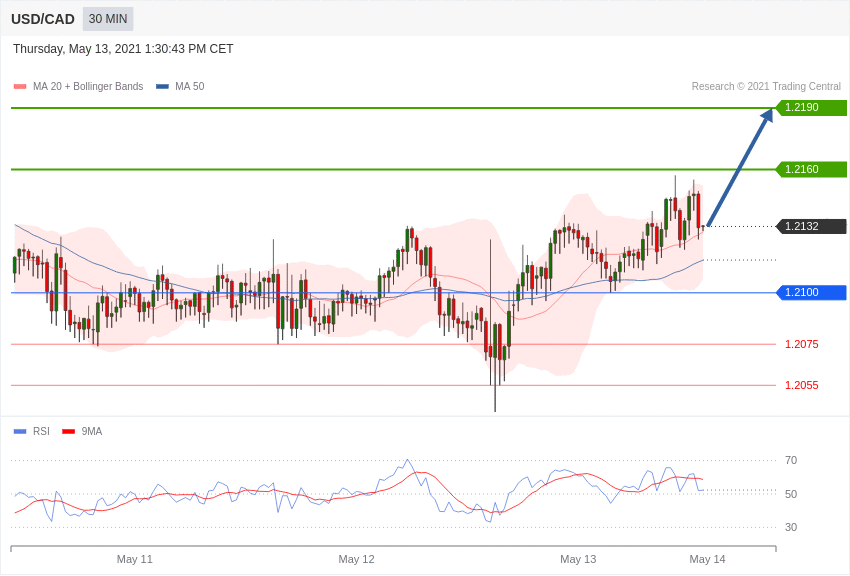This screenshot has height=576, width=850.
Task: Select the USD/CAD pair title
Action: (x=43, y=19)
